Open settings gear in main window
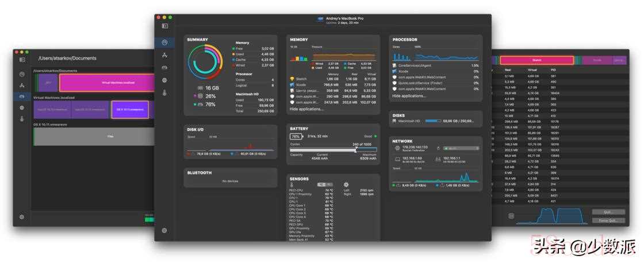Viewport: 644px width, 263px height. click(x=164, y=230)
